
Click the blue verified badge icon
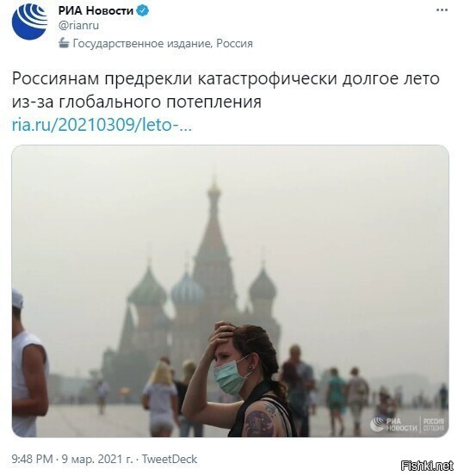142,10
